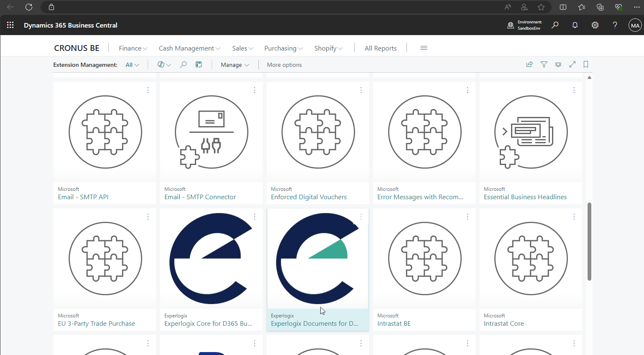Open Essential Business Headlines extension

point(525,197)
